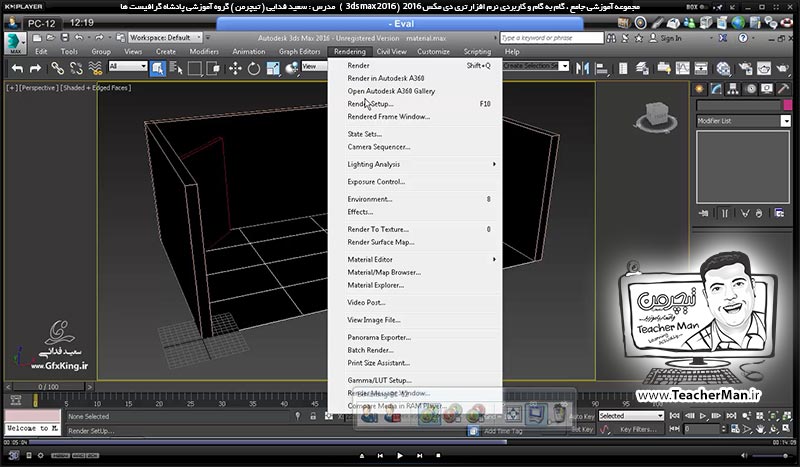
Task: Switch to Modify command panel tab
Action: pos(716,89)
